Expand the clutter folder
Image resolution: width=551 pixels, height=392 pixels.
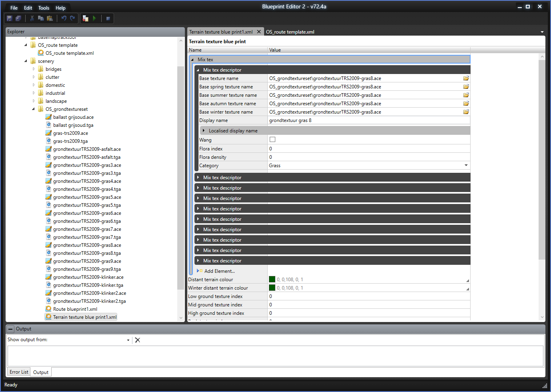34,77
